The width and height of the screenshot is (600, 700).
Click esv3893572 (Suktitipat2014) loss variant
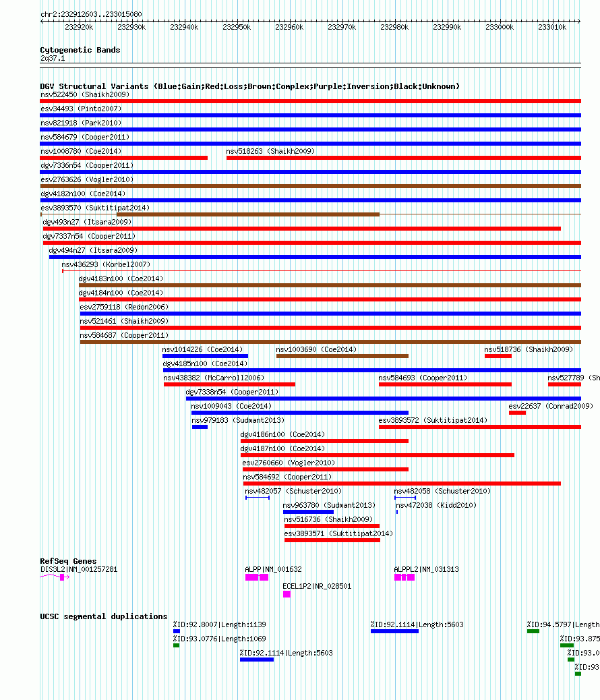click(480, 428)
